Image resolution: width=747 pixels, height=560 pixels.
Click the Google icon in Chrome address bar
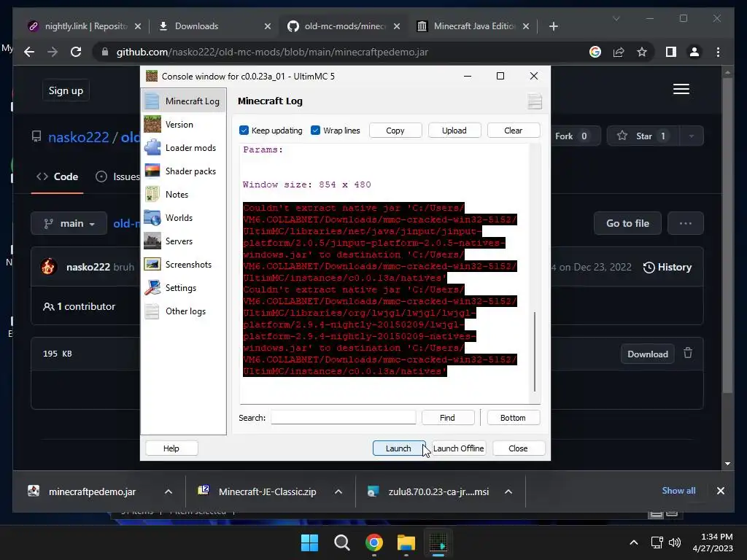tap(595, 52)
